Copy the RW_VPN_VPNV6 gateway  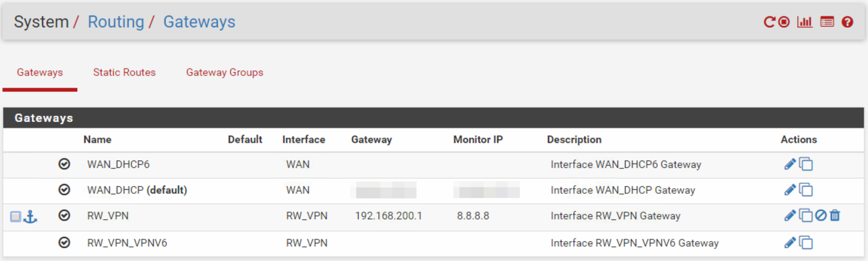tap(806, 243)
